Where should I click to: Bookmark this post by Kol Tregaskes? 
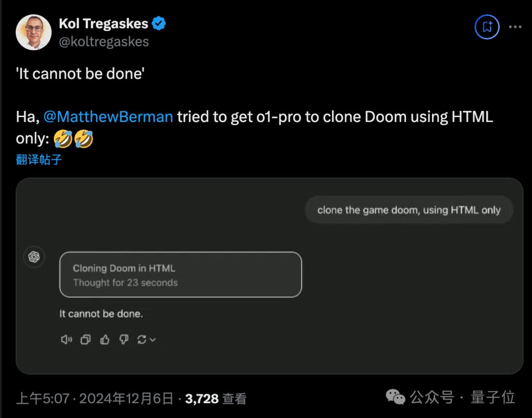487,27
